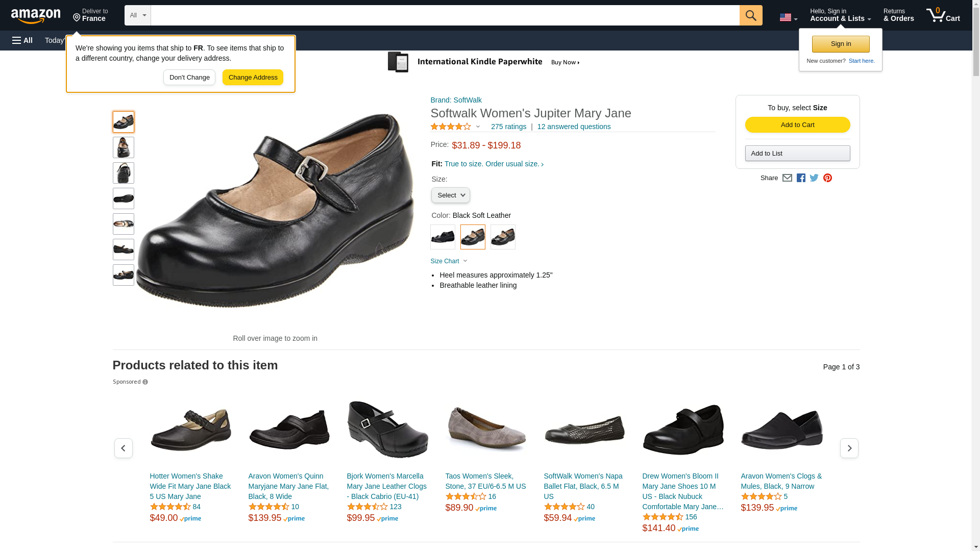The image size is (980, 551).
Task: Share product via email icon
Action: pyautogui.click(x=787, y=178)
